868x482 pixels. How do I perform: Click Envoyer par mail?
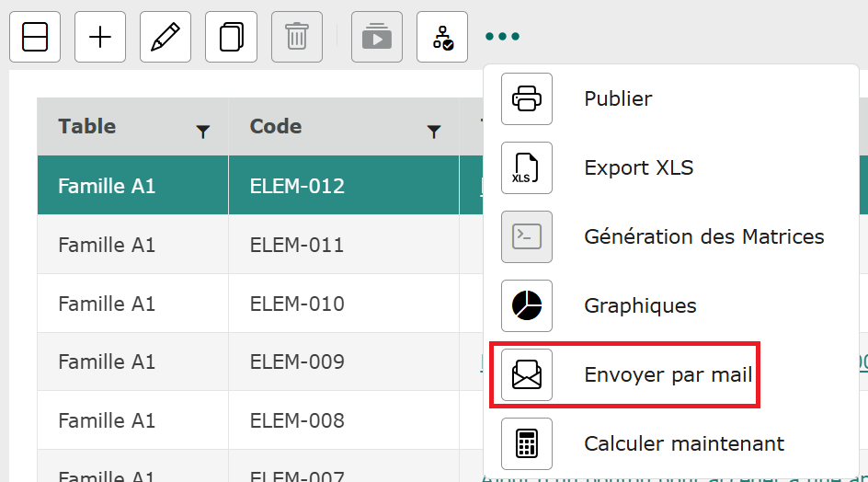668,374
